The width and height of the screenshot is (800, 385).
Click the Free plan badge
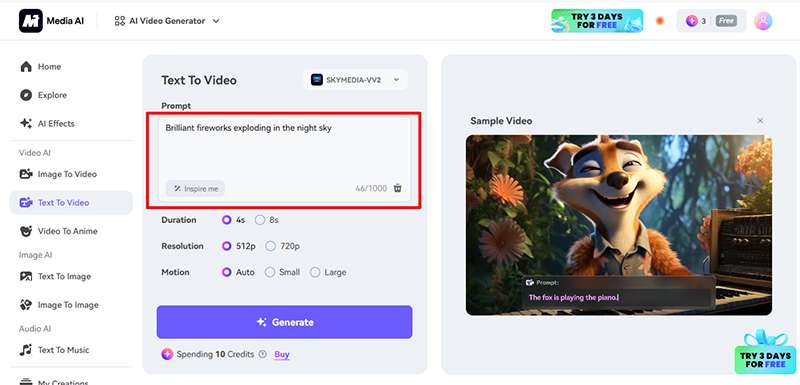coord(726,21)
